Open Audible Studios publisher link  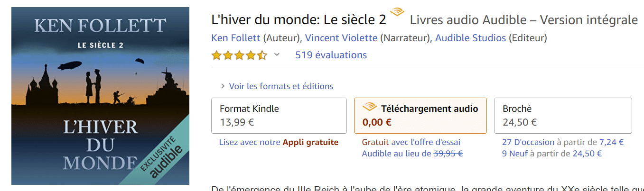tap(470, 37)
